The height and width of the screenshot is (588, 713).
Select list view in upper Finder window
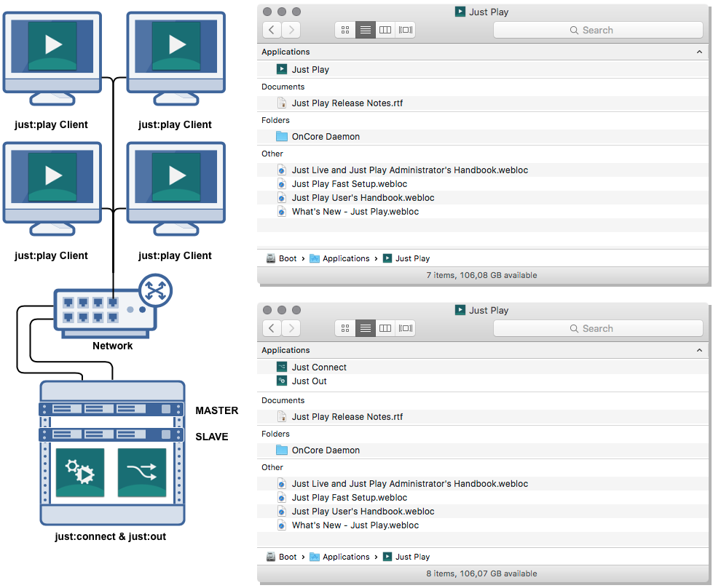(x=365, y=30)
